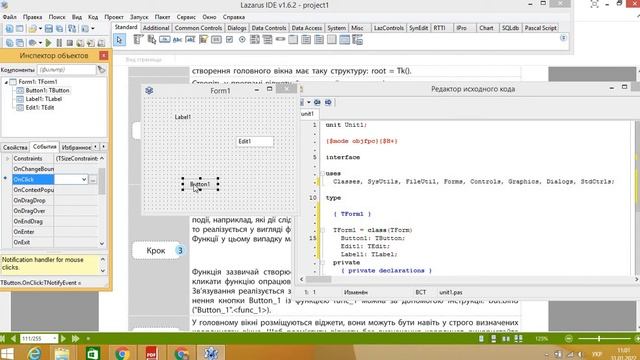Select Edit1: TEdit in the component tree
Viewport: 640px width, 360px height.
click(40, 108)
